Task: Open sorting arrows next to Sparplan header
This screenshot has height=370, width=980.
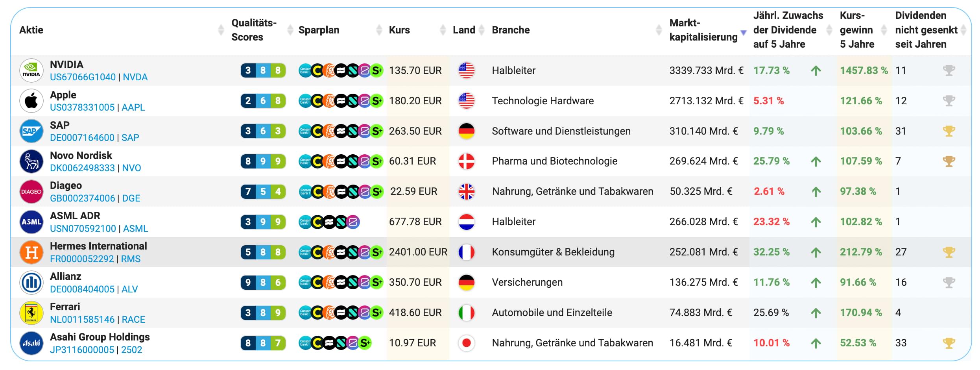Action: [290, 30]
